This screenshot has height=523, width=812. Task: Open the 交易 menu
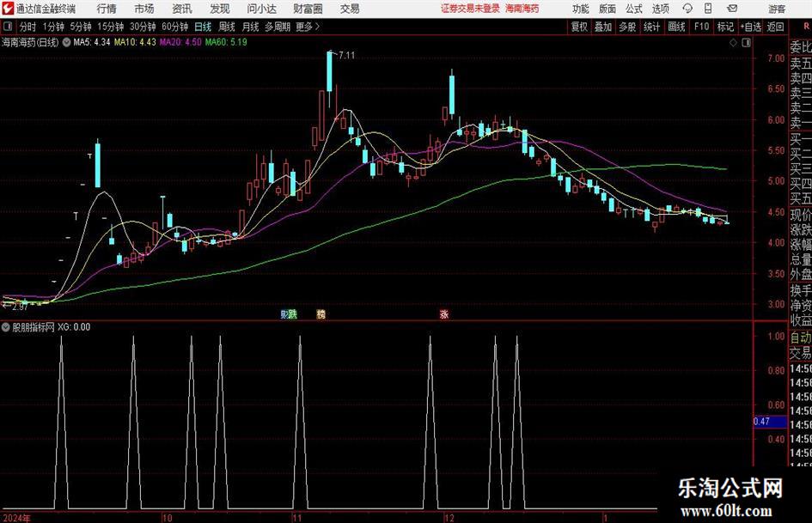(350, 9)
